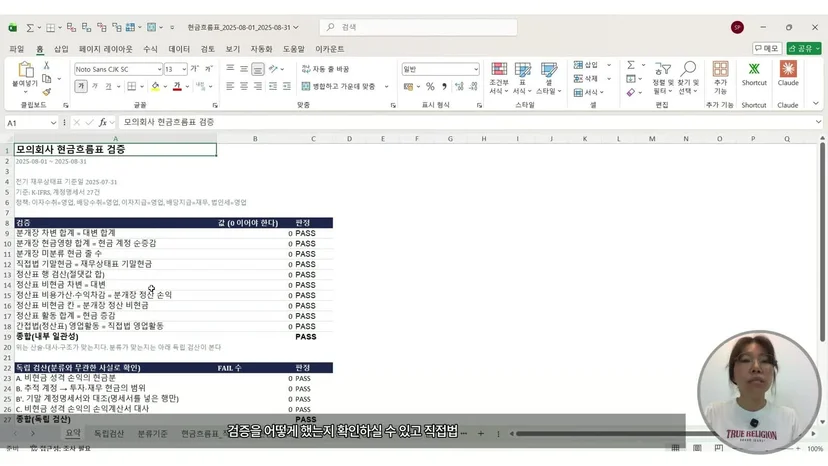Image resolution: width=828 pixels, height=466 pixels.
Task: Switch to normal view in status bar
Action: [675, 448]
